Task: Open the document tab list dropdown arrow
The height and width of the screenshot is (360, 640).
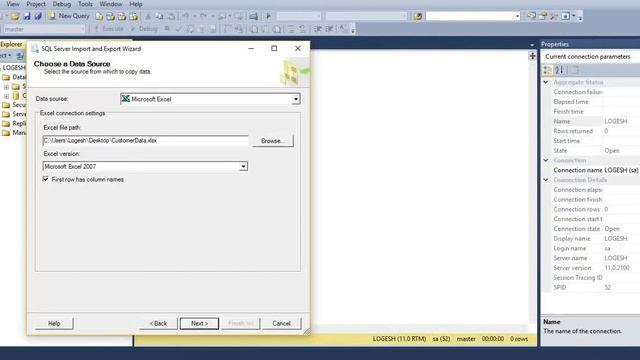Action: 532,45
